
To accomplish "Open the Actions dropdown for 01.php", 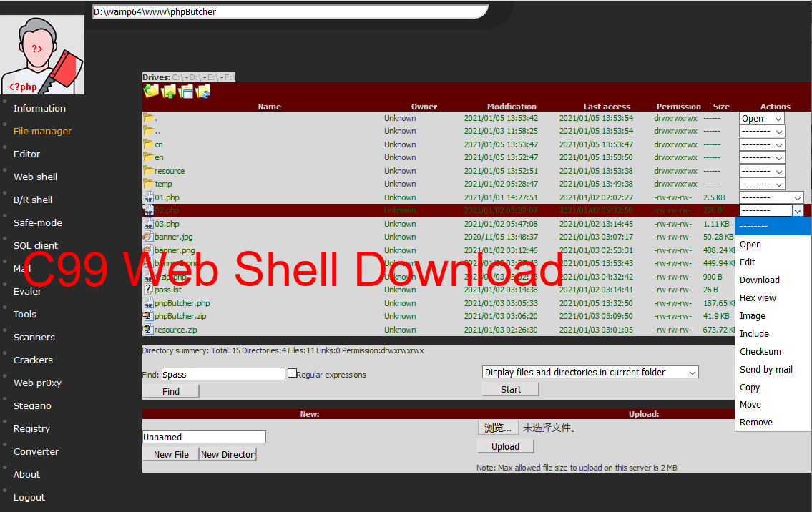I will (772, 197).
